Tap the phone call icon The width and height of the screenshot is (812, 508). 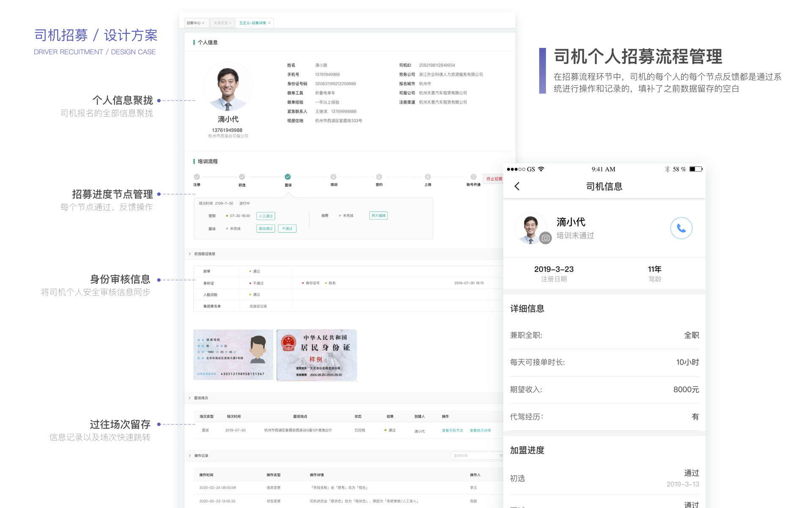coord(681,228)
